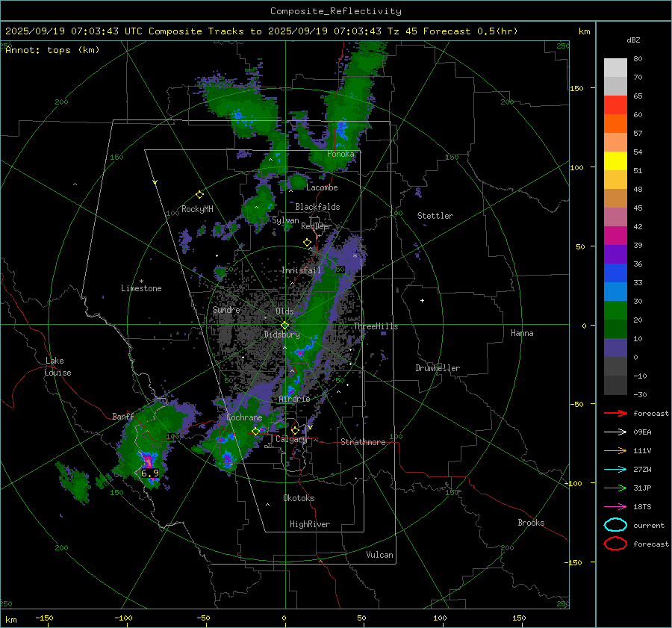Click the Composite_Reflectivity title bar
This screenshot has height=628, width=672.
tap(335, 10)
